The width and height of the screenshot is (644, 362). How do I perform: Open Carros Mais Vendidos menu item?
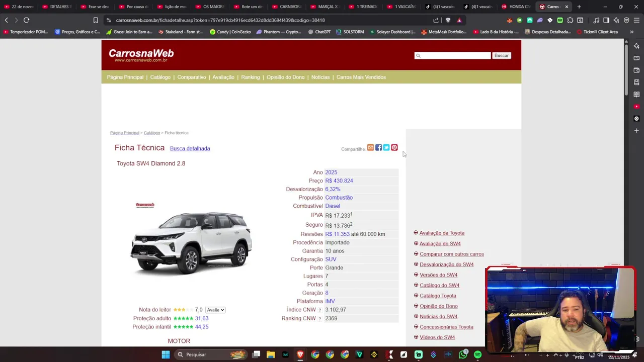tap(361, 77)
